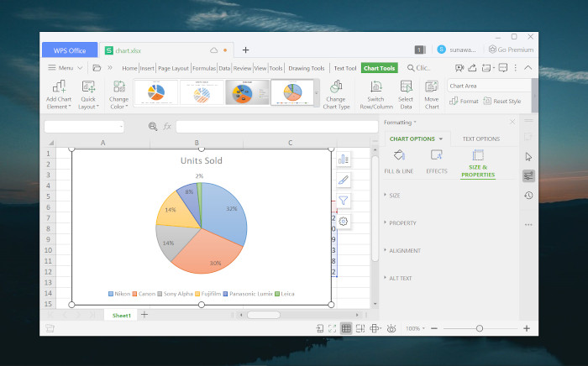Open Chart Tools ribbon tab
This screenshot has height=366, width=588.
379,68
